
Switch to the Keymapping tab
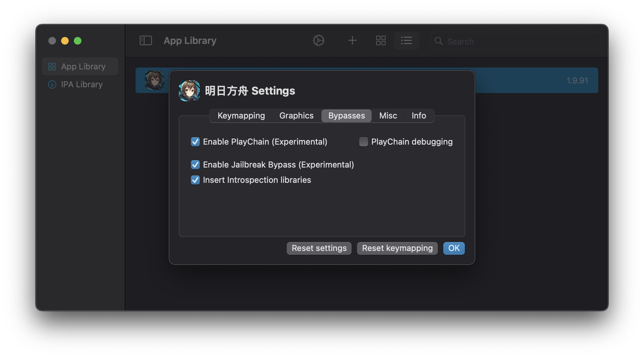[241, 116]
